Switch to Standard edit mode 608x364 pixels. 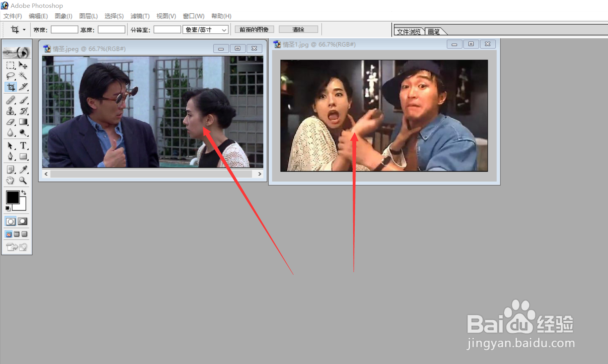tap(11, 222)
